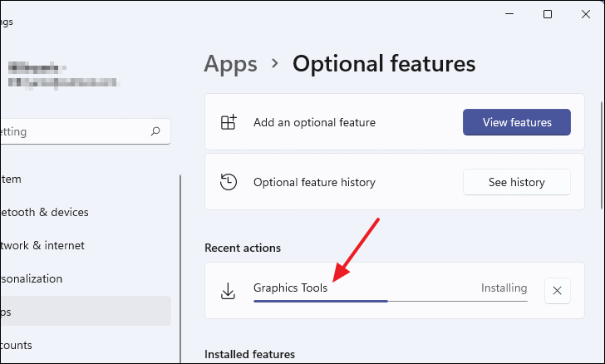Click the Optional feature history clock icon
This screenshot has height=364, width=605.
pos(229,182)
